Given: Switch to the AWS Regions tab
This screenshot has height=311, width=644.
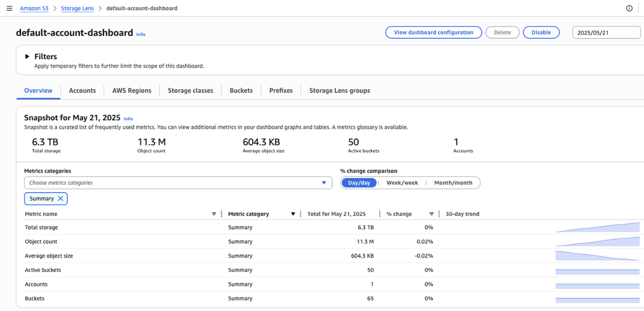Looking at the screenshot, I should pos(132,90).
